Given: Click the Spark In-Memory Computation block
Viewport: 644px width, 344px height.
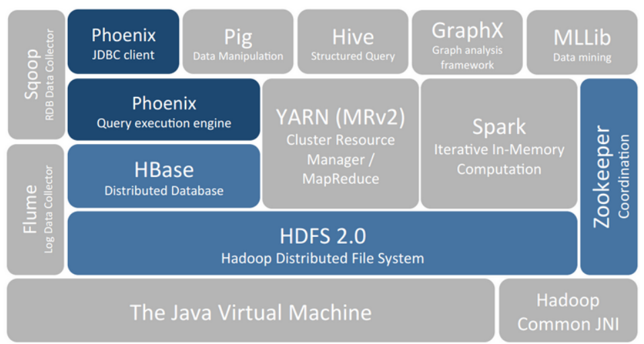Looking at the screenshot, I should [499, 143].
